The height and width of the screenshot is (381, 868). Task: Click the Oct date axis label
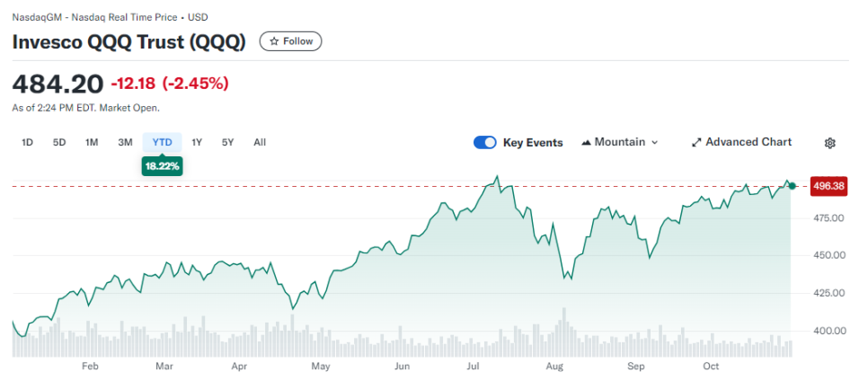pos(711,366)
